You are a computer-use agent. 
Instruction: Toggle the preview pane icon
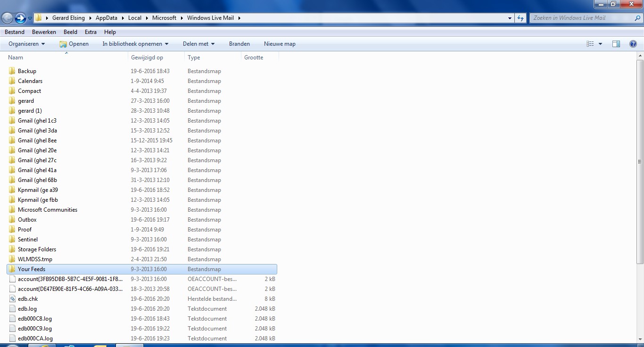point(616,44)
